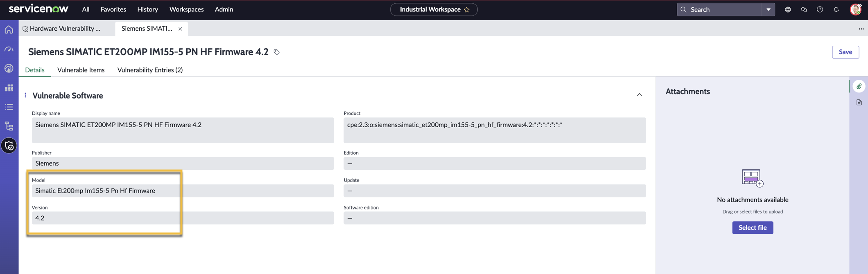Open the Workspaces menu
Image resolution: width=868 pixels, height=274 pixels.
186,9
